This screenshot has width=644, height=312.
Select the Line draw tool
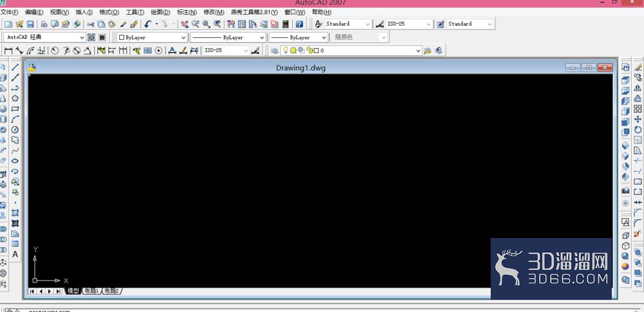[x=15, y=67]
